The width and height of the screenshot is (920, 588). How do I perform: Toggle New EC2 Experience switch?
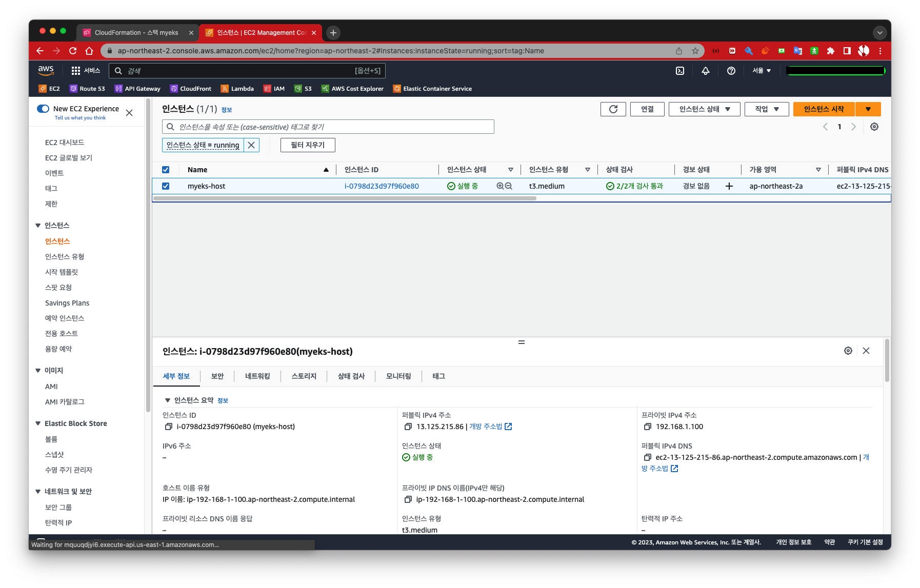click(43, 109)
